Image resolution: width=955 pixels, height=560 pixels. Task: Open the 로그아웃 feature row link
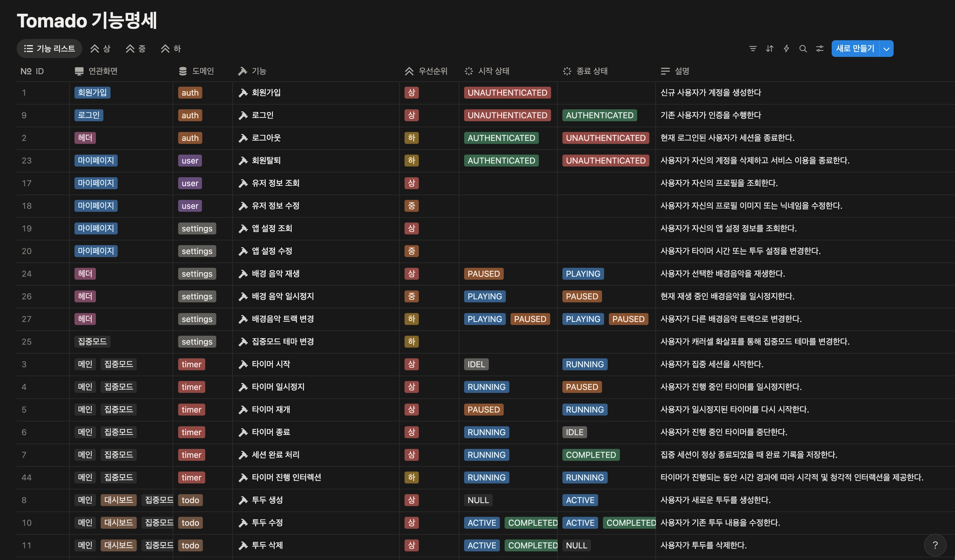point(266,138)
